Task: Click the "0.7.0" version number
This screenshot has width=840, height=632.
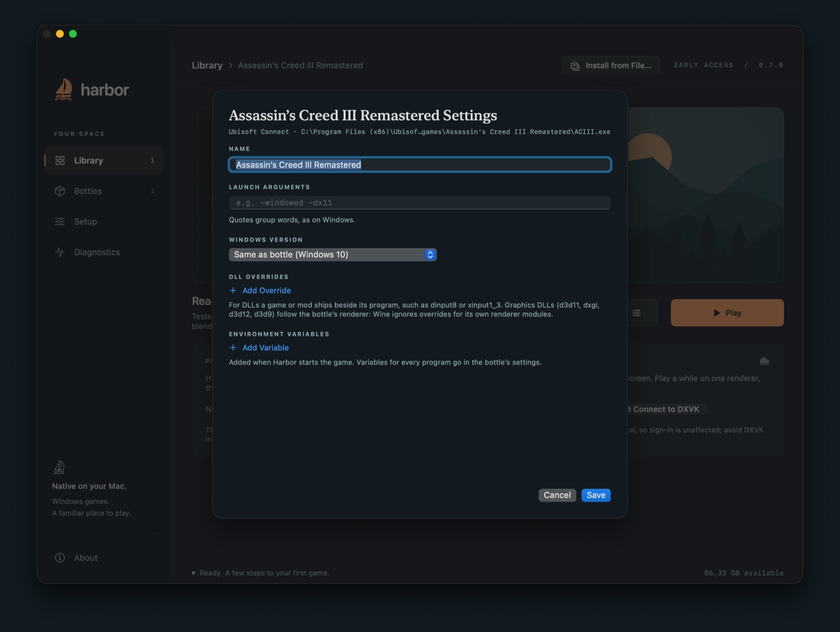Action: pyautogui.click(x=771, y=65)
